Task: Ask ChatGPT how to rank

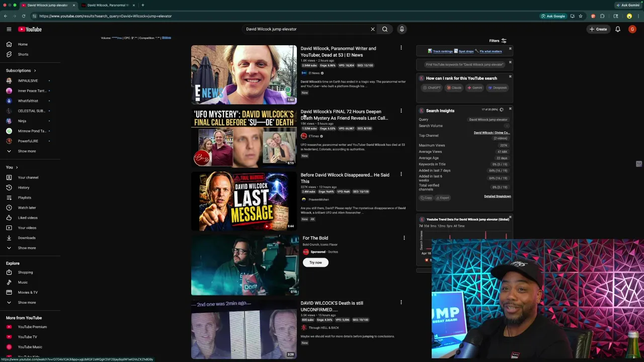Action: coord(432,87)
